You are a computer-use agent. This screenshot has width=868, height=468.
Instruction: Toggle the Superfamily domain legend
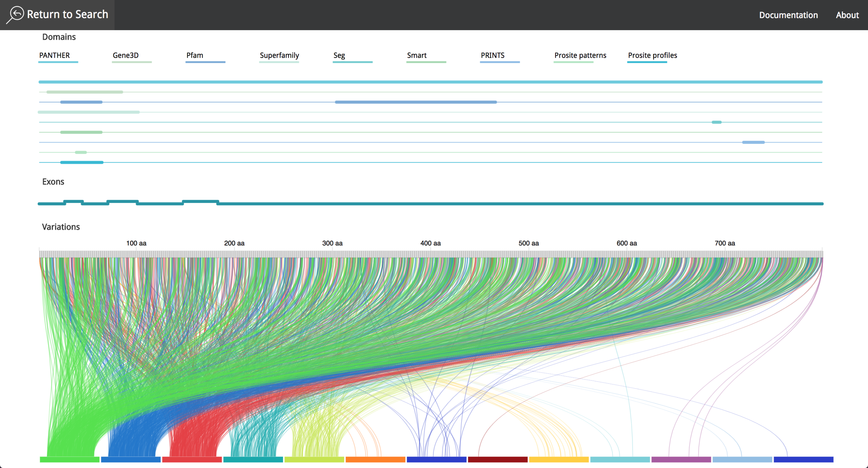pyautogui.click(x=279, y=57)
